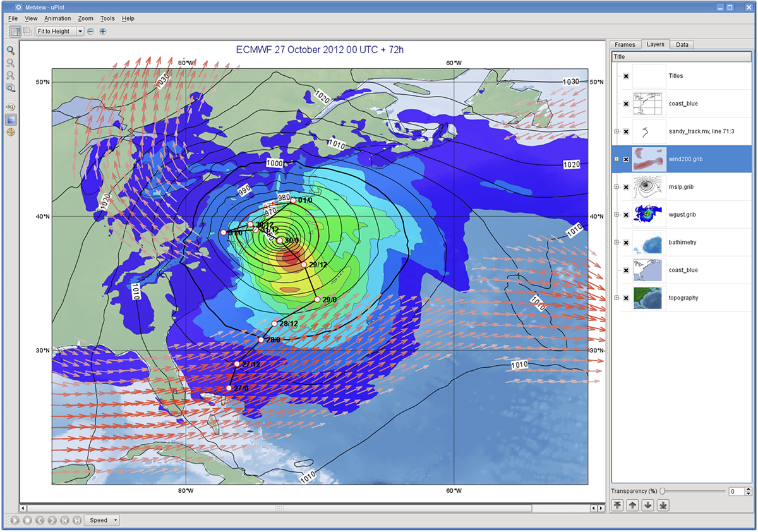
Task: Click the Transparency slider handle
Action: pyautogui.click(x=662, y=491)
